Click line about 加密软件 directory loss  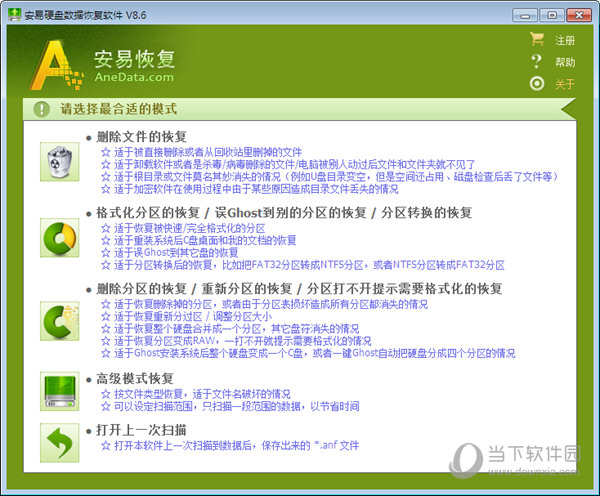click(250, 189)
